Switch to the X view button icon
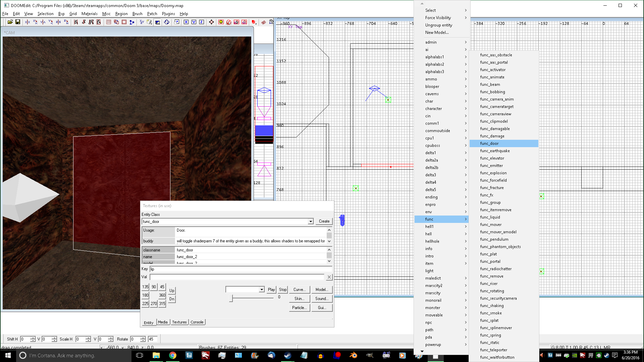The width and height of the screenshot is (644, 362). (186, 22)
